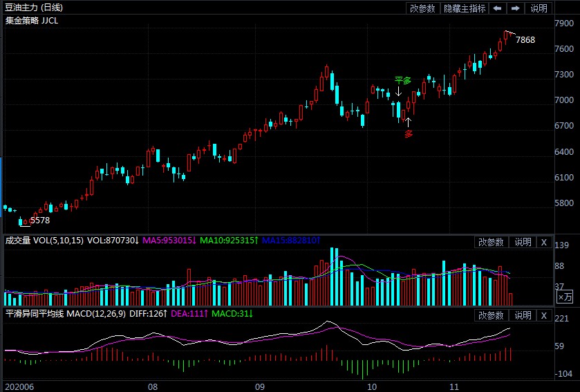
Task: Click the DIFF:126 value
Action: click(x=149, y=314)
